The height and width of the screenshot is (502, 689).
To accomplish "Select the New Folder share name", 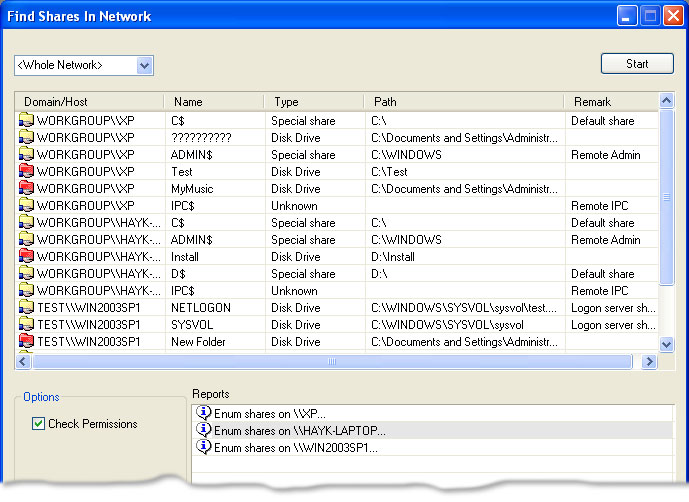I will pos(198,342).
